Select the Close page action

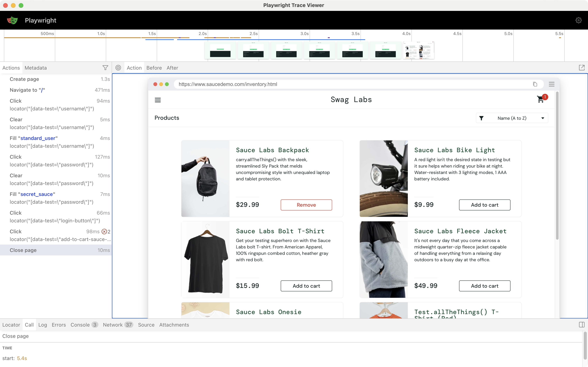click(x=56, y=250)
